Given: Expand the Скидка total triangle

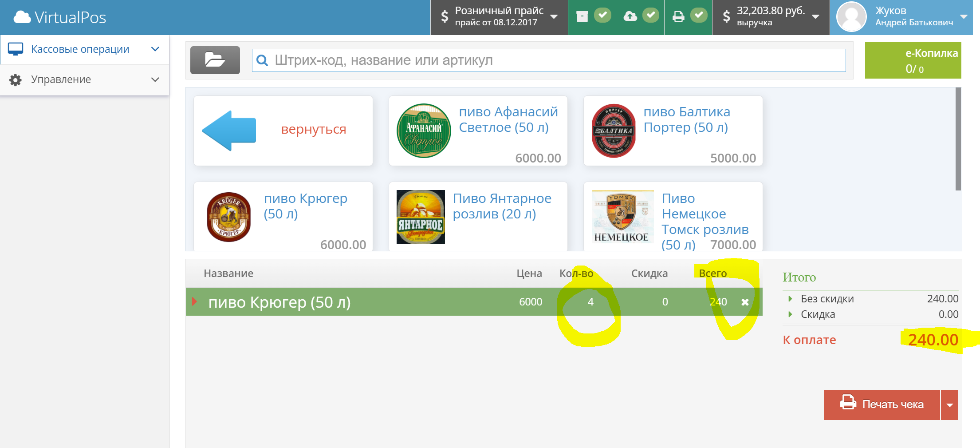Looking at the screenshot, I should click(790, 314).
